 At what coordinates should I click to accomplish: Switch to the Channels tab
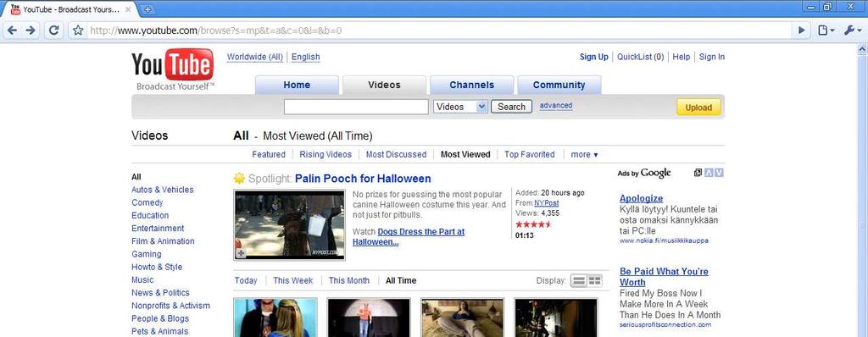(471, 86)
